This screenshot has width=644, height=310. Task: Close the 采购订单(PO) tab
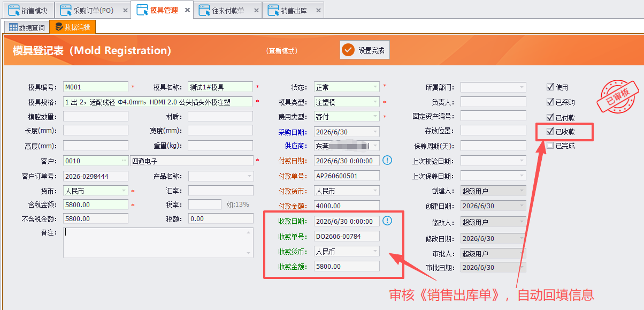(x=125, y=11)
